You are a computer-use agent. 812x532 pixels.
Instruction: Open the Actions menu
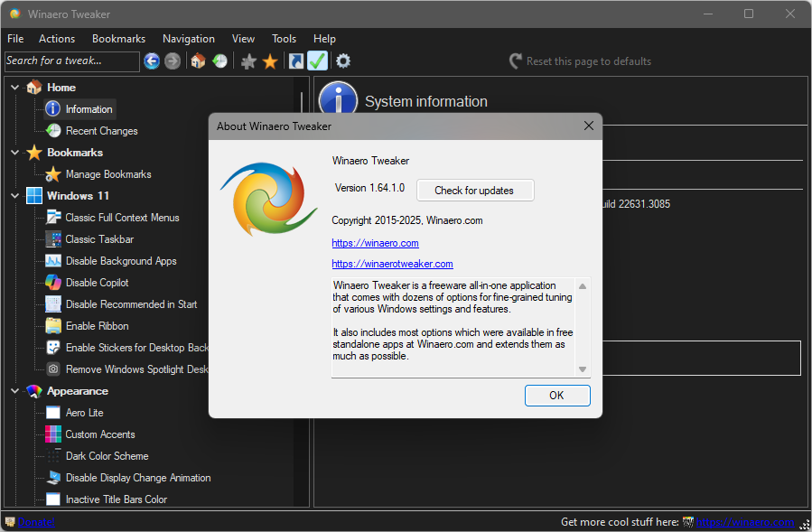click(x=57, y=39)
